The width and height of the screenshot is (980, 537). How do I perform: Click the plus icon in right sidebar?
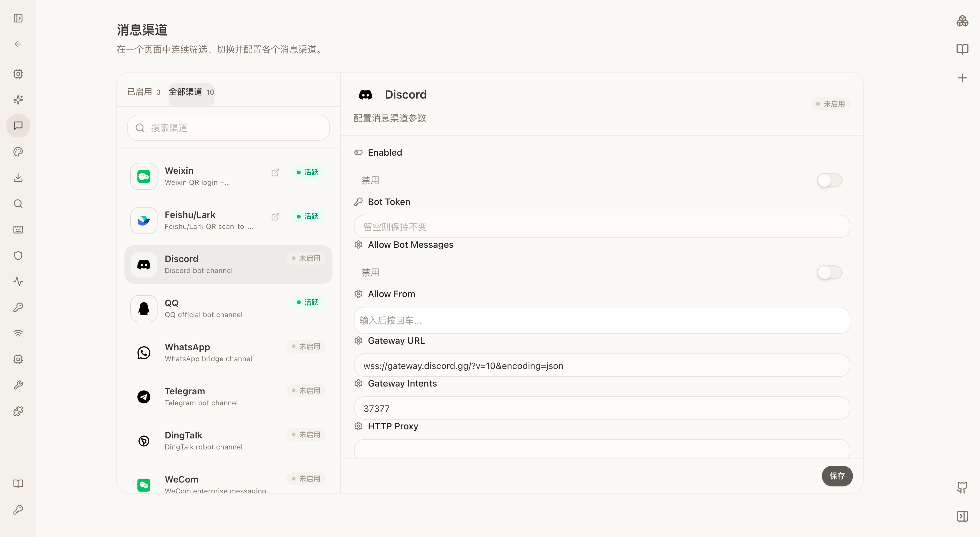(x=962, y=78)
